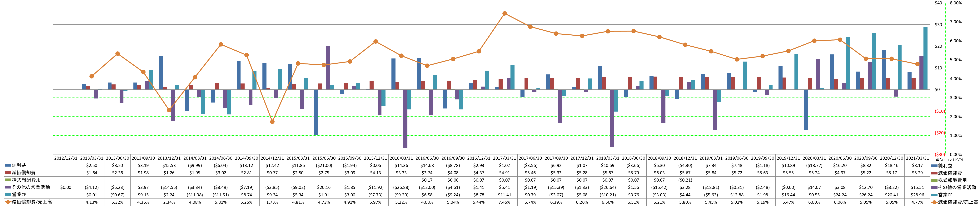
Task: Click the 減価償却費 value $0.77
Action: 272,173
